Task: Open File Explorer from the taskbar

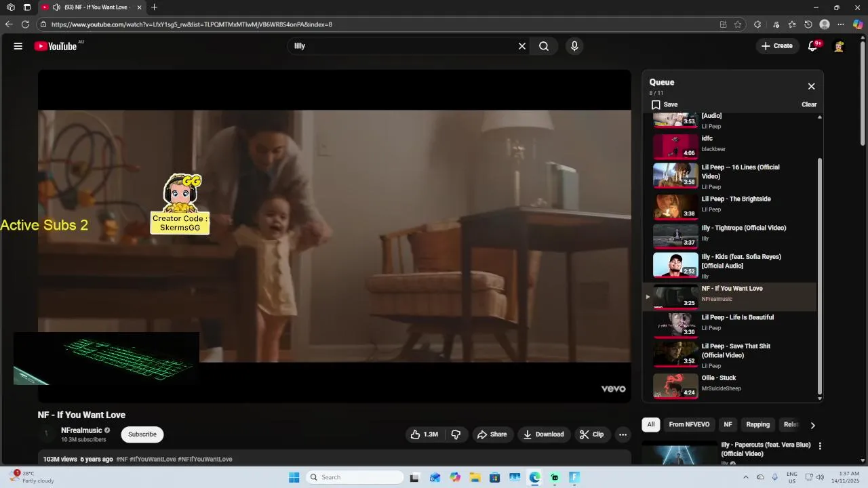Action: [475, 477]
